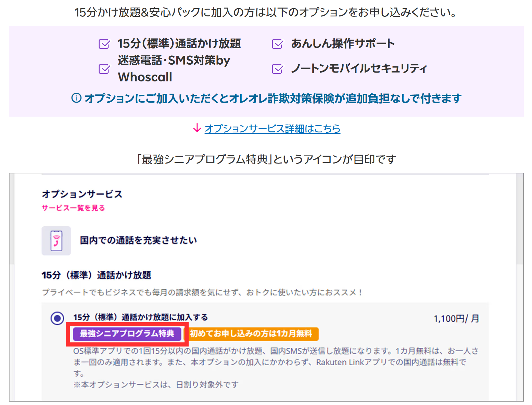
Task: Click the purple 最強シニアプログラム特典 badge
Action: click(127, 334)
